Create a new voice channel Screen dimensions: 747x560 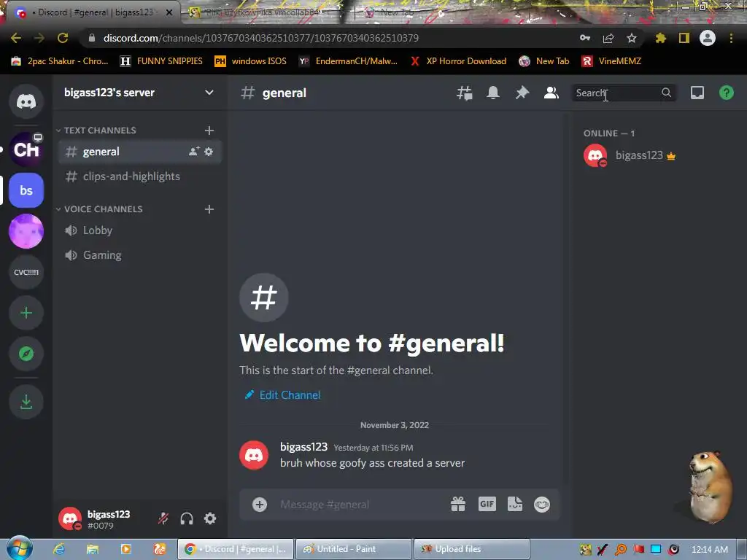209,209
